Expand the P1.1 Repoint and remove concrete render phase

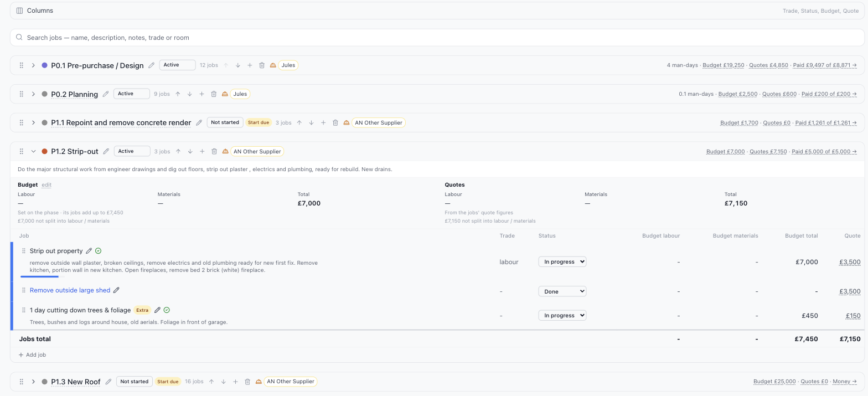coord(33,123)
